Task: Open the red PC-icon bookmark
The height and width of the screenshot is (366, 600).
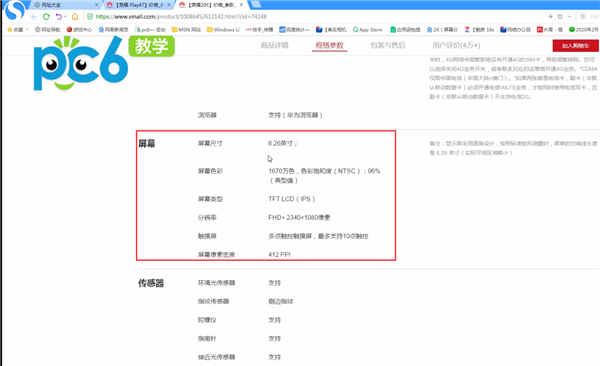Action: click(549, 29)
